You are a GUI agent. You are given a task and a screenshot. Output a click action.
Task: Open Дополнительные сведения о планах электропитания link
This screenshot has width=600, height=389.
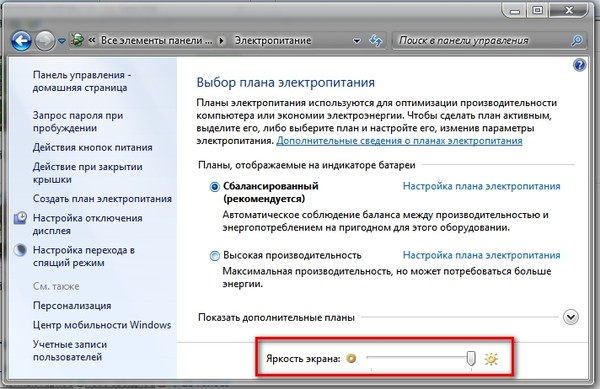[399, 141]
